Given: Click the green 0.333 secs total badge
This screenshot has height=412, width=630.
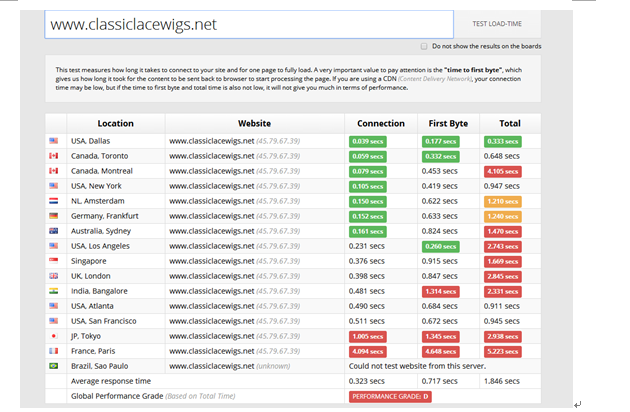Looking at the screenshot, I should pyautogui.click(x=503, y=141).
